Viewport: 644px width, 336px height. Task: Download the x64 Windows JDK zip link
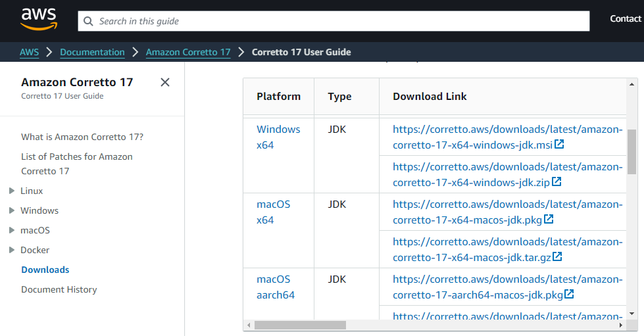pyautogui.click(x=508, y=174)
